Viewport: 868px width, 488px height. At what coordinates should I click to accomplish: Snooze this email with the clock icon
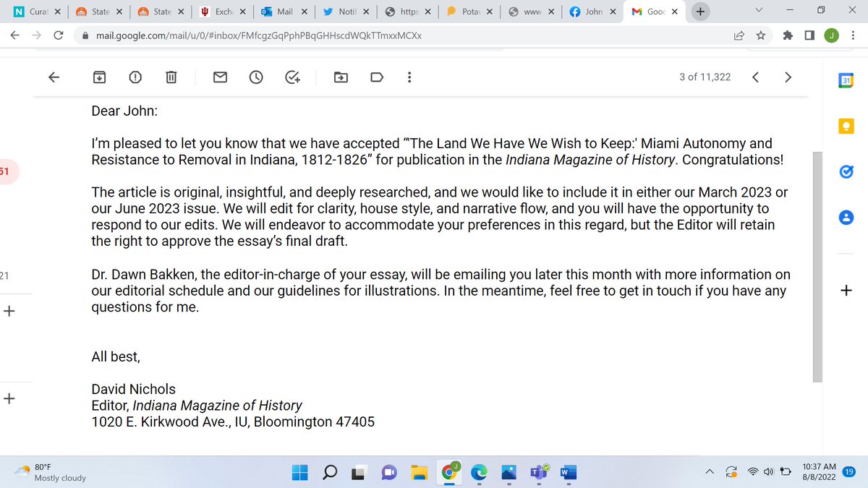tap(256, 77)
